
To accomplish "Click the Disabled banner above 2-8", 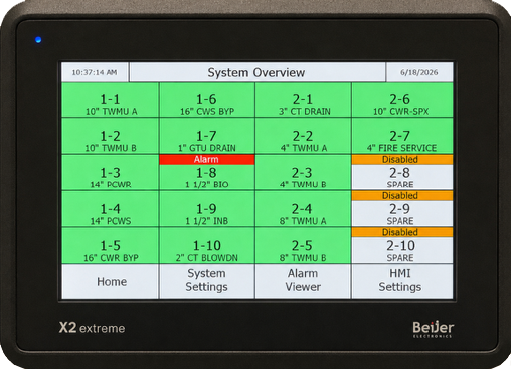I will [x=402, y=160].
